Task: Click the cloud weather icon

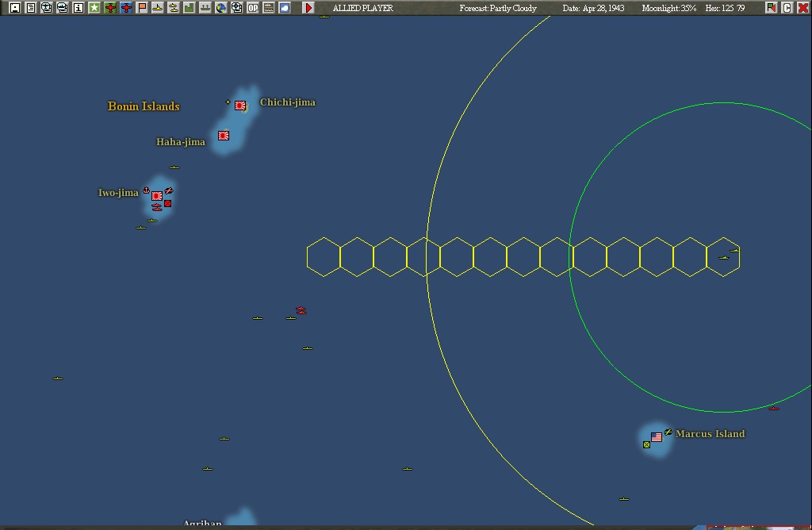Action: (285, 8)
